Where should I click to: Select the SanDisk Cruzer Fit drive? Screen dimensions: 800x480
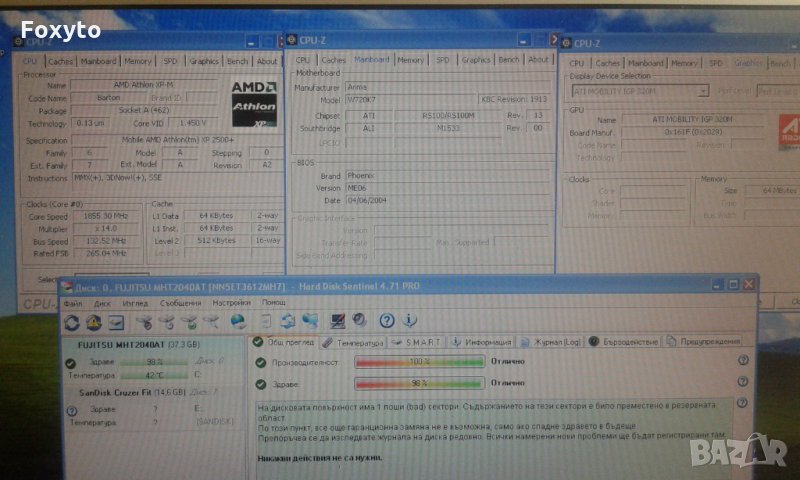[x=120, y=393]
